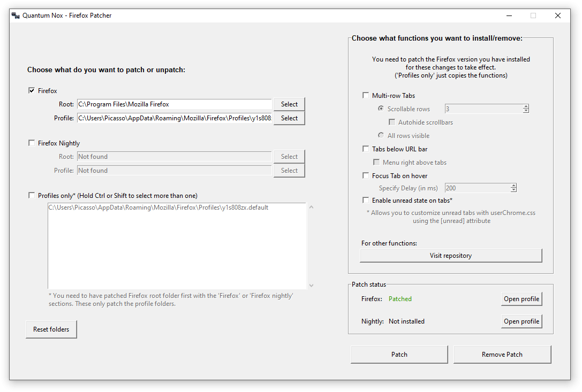Screen dimensions: 582x392
Task: Enable Multi-row Tabs option
Action: click(x=366, y=95)
